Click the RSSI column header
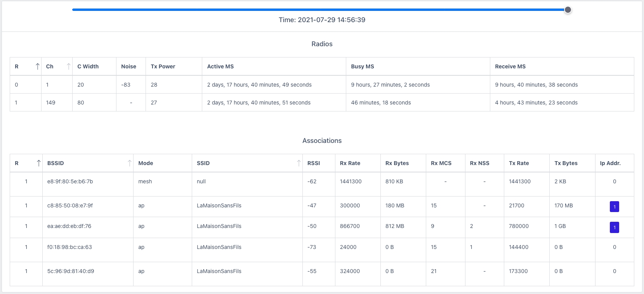Viewport: 644px width, 294px height. (314, 163)
